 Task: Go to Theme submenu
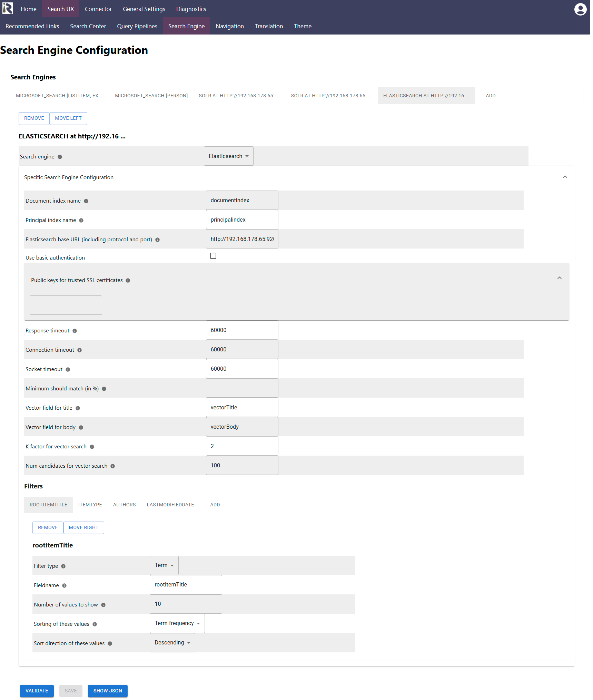303,26
